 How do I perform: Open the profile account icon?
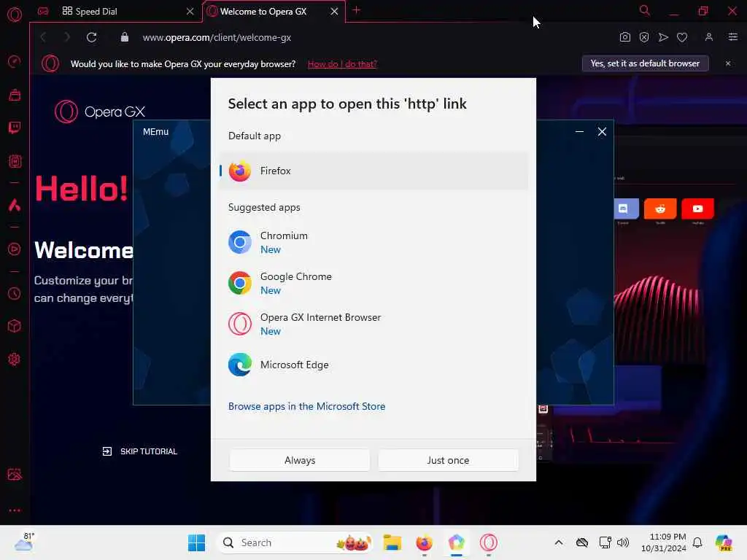click(709, 37)
